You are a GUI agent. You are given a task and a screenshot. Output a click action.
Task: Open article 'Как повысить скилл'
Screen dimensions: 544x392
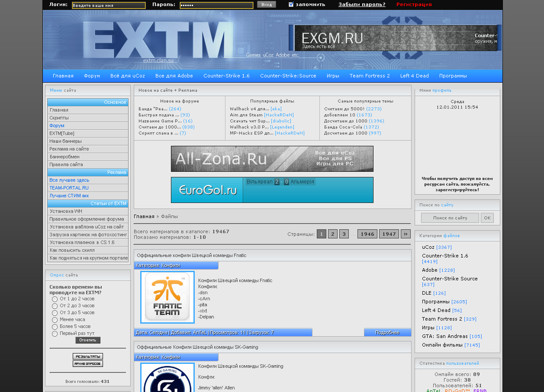(x=88, y=250)
